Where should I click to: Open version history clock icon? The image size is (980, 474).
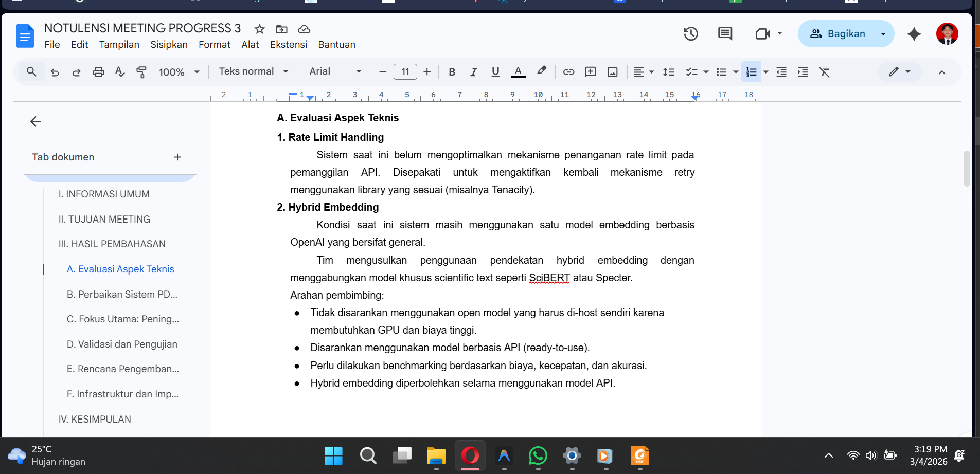[691, 34]
